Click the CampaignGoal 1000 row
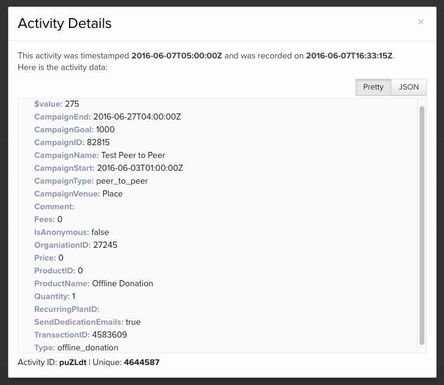 74,130
